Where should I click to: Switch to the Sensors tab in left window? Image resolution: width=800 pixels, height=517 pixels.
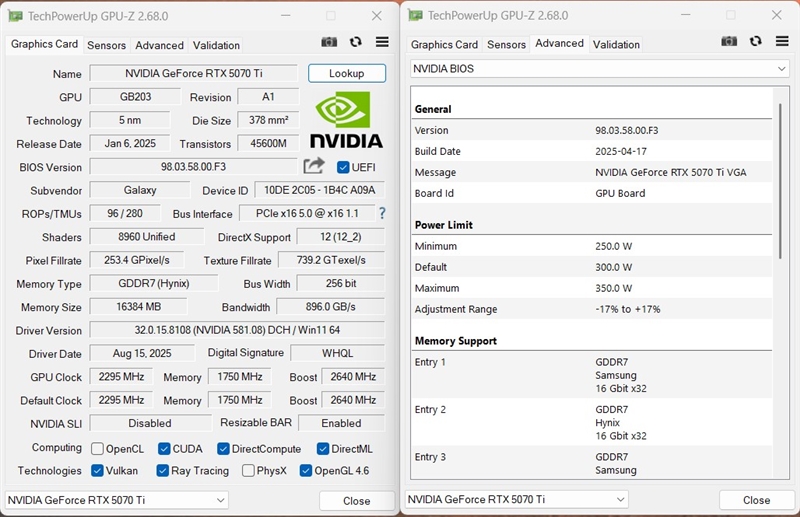(x=106, y=45)
